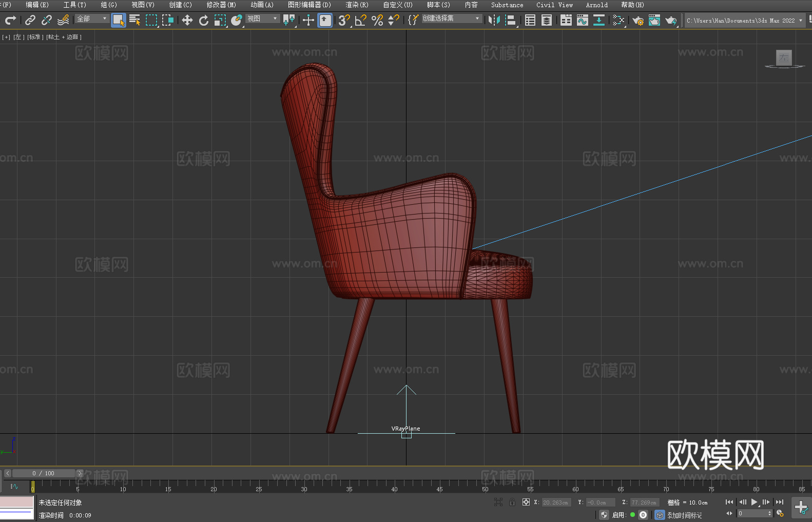Toggle window/crossing selection mode
Image resolution: width=812 pixels, height=522 pixels.
168,20
